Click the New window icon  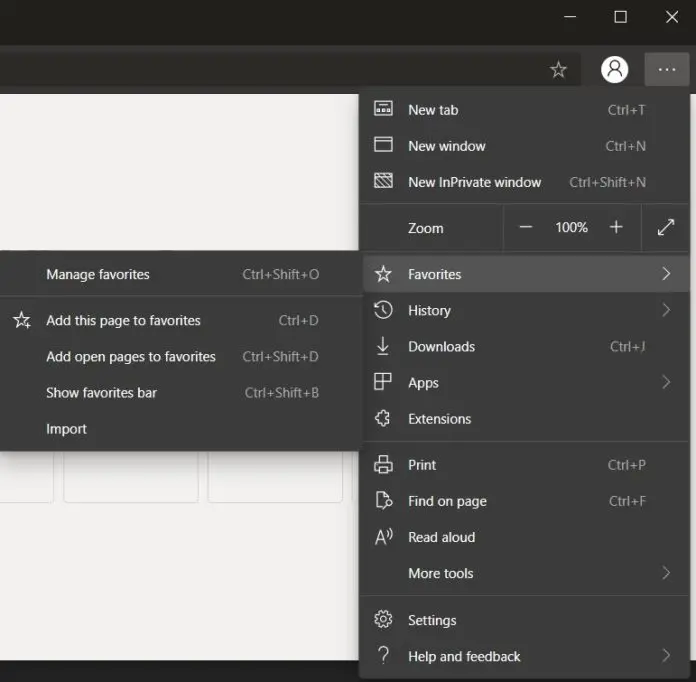pos(383,145)
